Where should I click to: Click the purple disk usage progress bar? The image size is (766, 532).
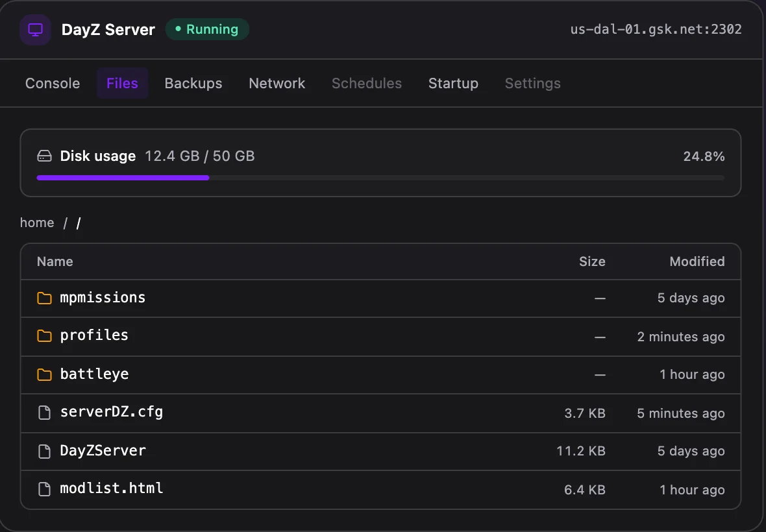[x=123, y=178]
